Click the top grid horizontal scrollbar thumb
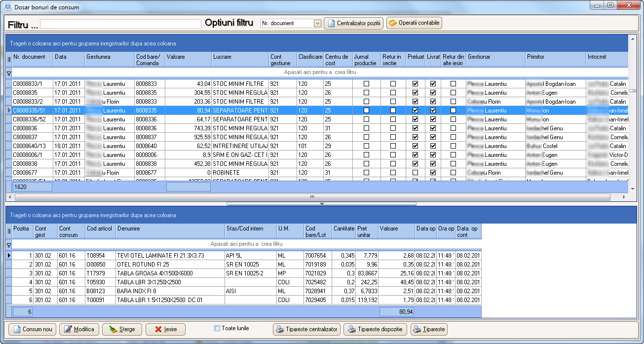Screen dimensions: 644x344 [x=312, y=197]
